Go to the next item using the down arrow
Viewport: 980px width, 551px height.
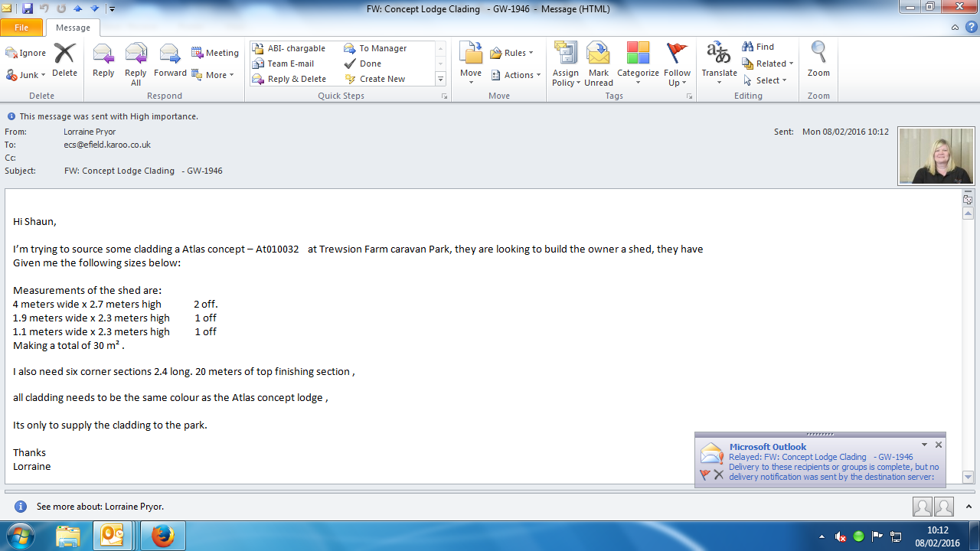[x=95, y=8]
